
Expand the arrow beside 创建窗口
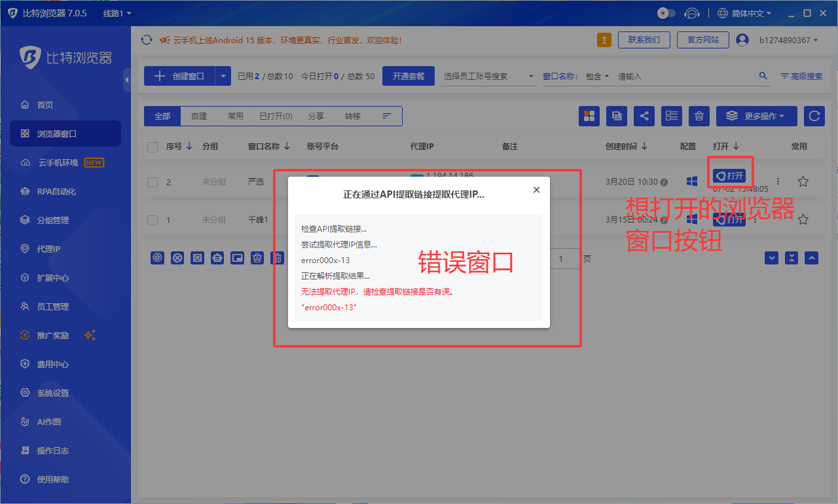(x=223, y=76)
